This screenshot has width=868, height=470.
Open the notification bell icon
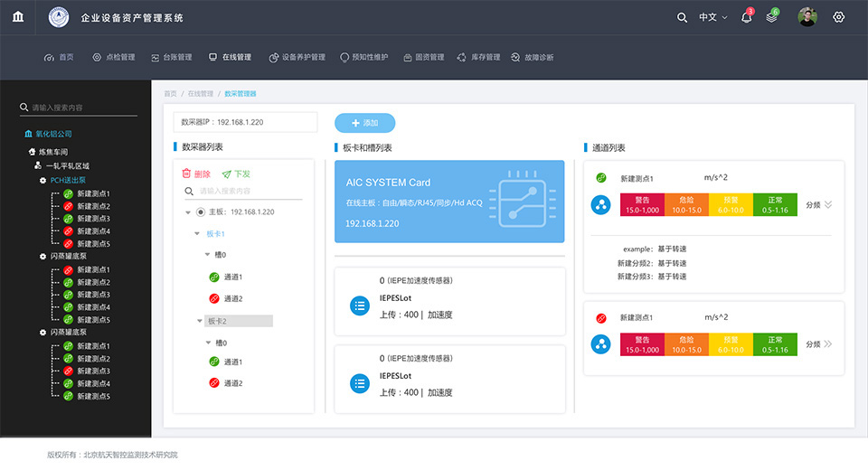click(746, 17)
